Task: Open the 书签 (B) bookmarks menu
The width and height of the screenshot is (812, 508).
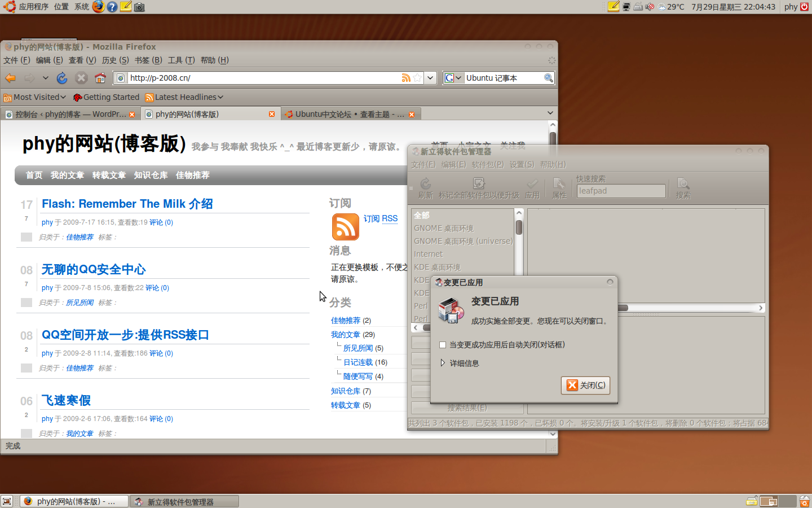Action: click(x=148, y=60)
